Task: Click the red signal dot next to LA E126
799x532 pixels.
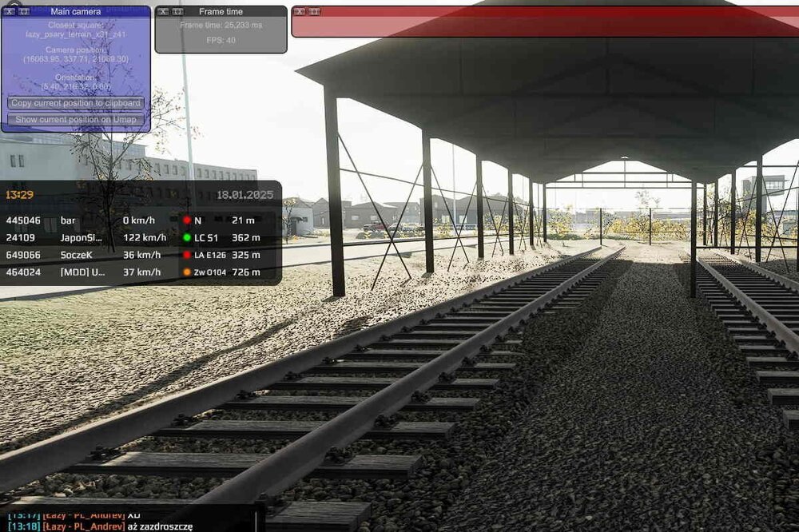Action: (187, 255)
